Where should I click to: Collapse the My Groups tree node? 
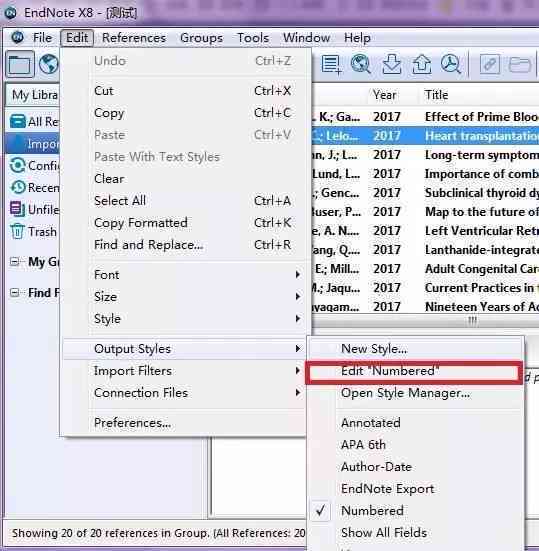(x=14, y=262)
